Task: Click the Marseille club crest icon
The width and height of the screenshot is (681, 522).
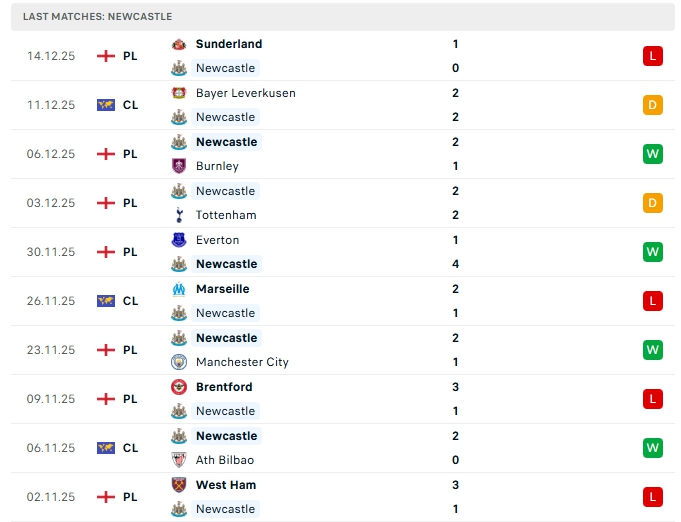Action: click(179, 289)
